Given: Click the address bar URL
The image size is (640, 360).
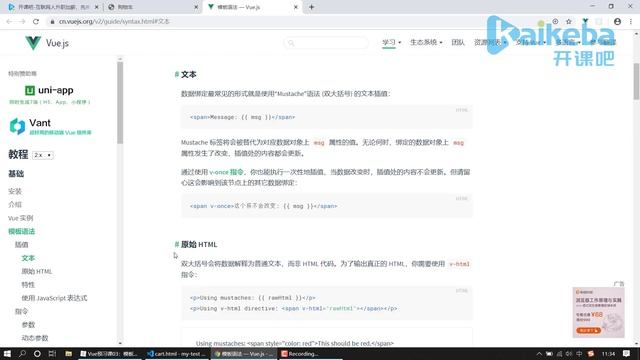Looking at the screenshot, I should point(114,21).
